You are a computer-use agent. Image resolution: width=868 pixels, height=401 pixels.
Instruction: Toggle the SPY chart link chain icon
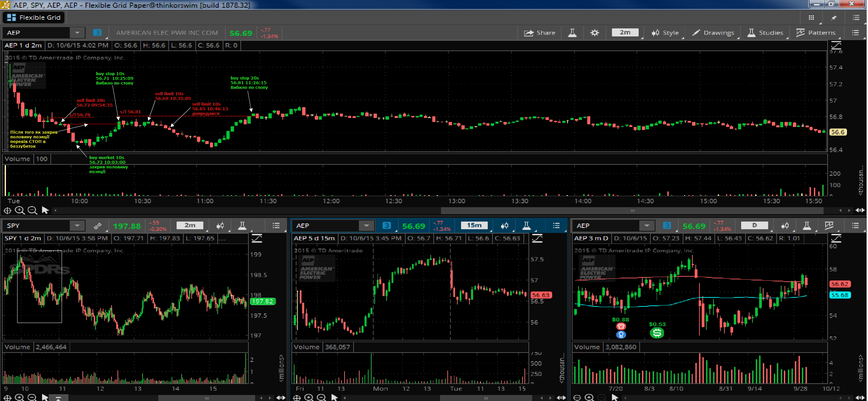(98, 226)
